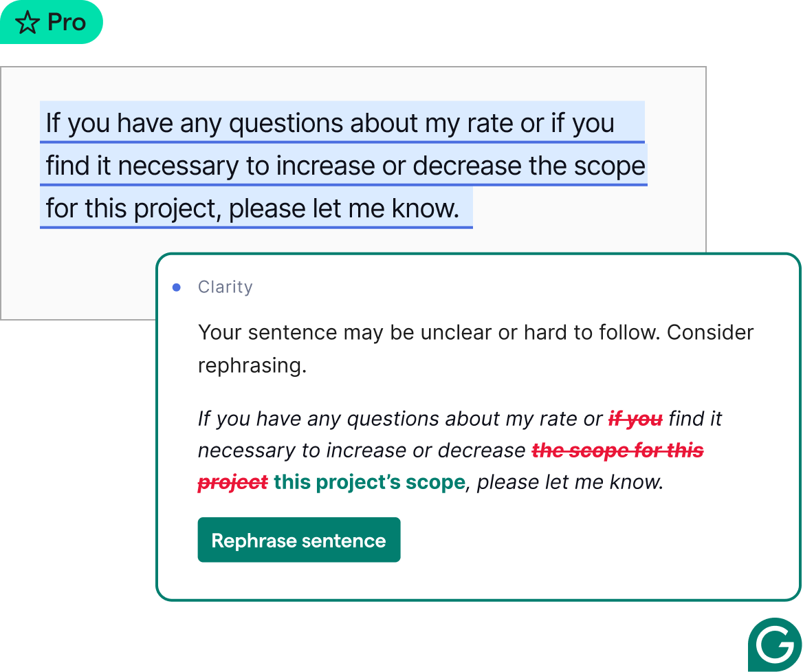Click the Clarity label
The image size is (803, 672).
(225, 287)
